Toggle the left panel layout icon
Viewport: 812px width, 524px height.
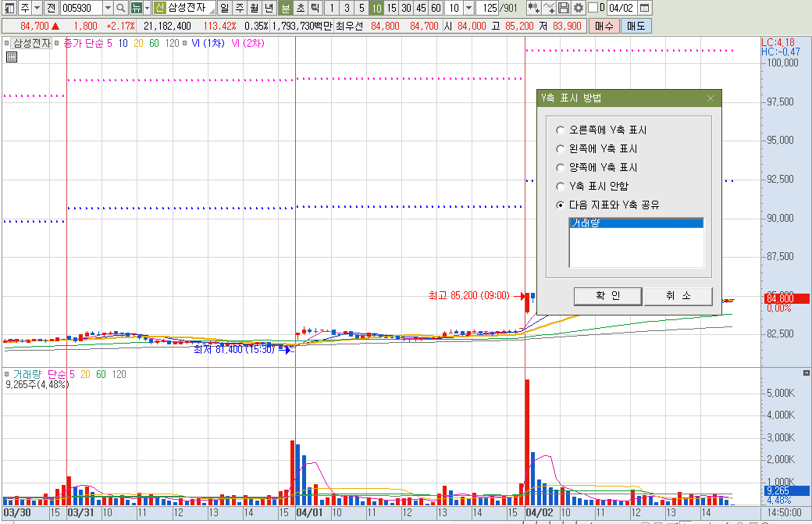click(x=9, y=8)
